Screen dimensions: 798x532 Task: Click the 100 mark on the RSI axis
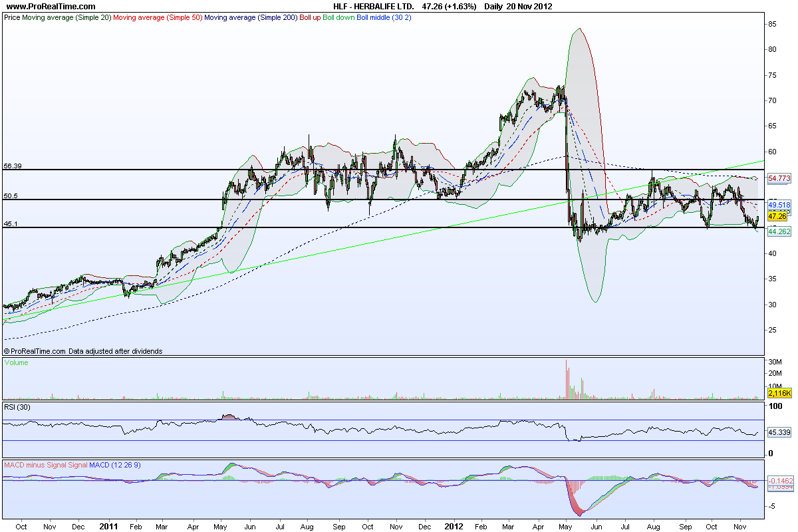[774, 405]
